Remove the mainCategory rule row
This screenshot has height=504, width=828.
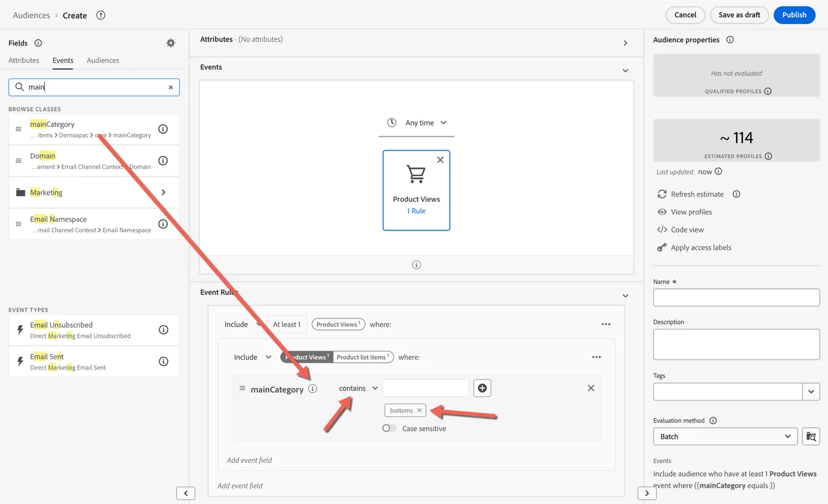pyautogui.click(x=591, y=388)
